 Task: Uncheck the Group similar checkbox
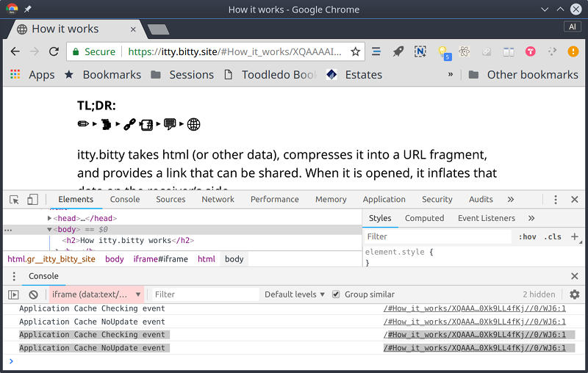337,294
